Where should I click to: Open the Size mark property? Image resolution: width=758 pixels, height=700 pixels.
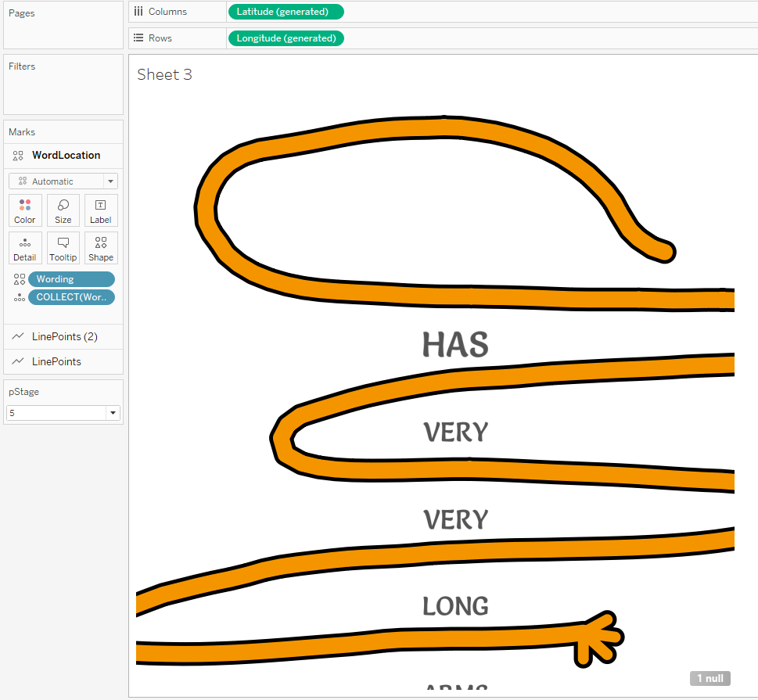(x=63, y=210)
